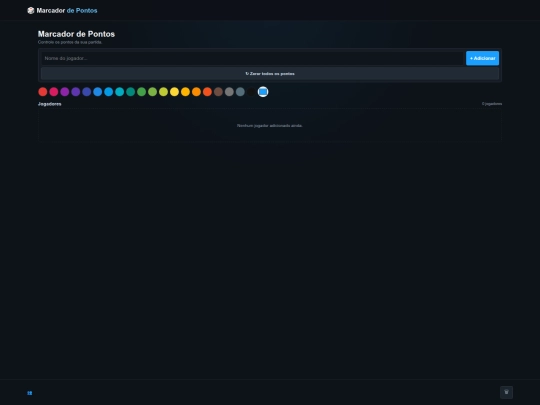Click the players icon in the footer
Image resolution: width=540 pixels, height=405 pixels.
coord(30,393)
